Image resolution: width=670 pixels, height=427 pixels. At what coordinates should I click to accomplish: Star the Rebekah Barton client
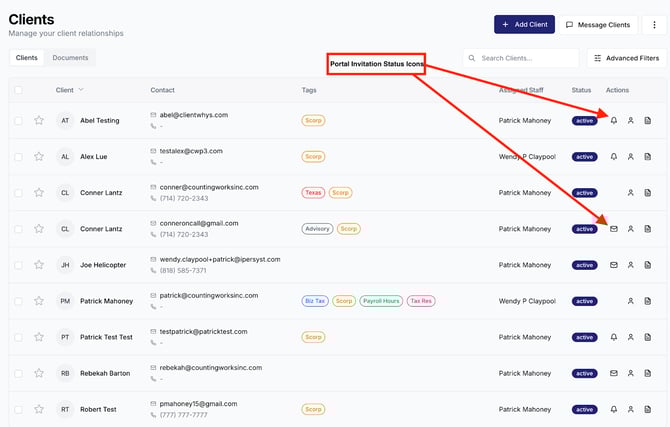click(x=39, y=373)
